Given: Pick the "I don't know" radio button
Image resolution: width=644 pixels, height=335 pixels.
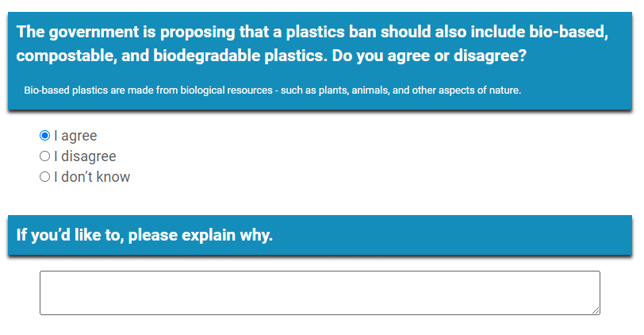Looking at the screenshot, I should (x=44, y=177).
